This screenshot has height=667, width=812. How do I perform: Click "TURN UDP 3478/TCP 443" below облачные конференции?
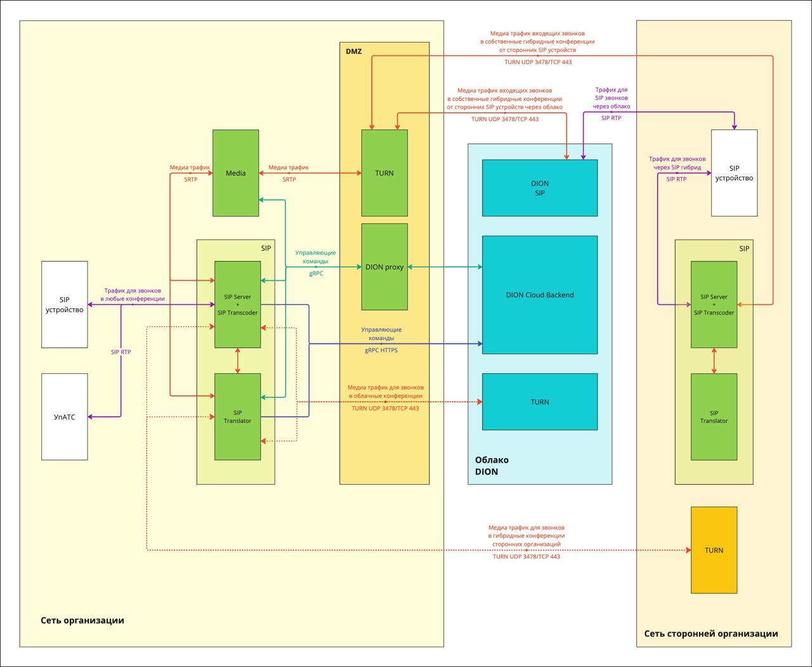coord(385,408)
